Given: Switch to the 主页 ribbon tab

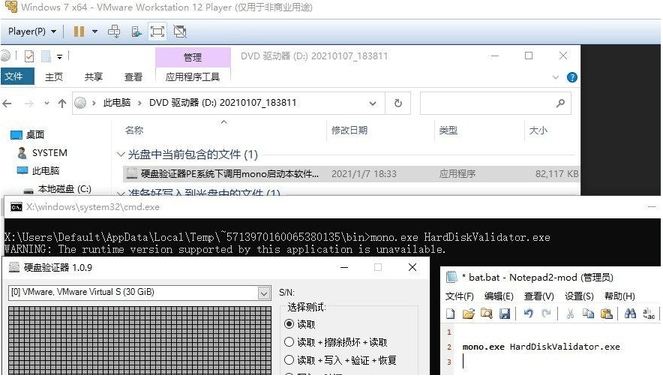Looking at the screenshot, I should (54, 77).
